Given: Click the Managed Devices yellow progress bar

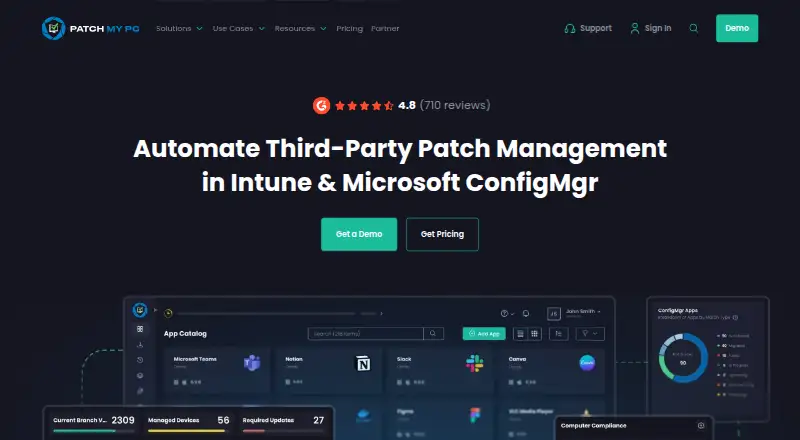Looking at the screenshot, I should point(186,431).
